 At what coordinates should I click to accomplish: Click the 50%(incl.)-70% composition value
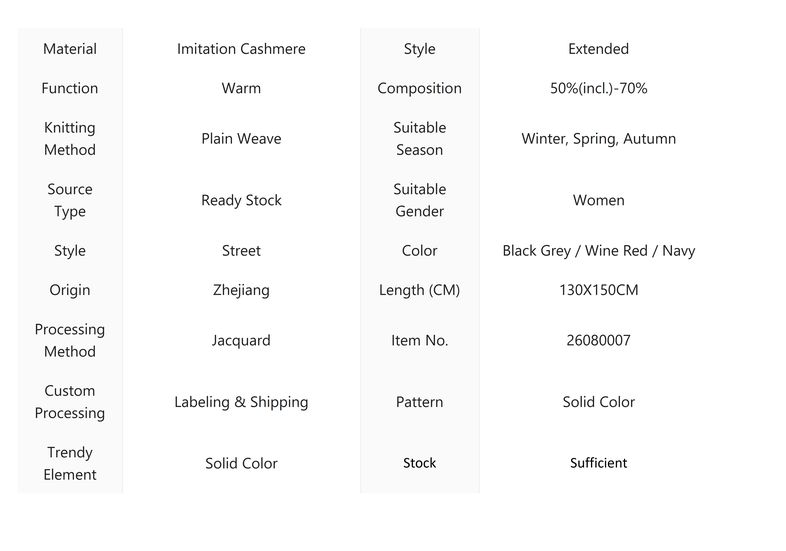599,88
